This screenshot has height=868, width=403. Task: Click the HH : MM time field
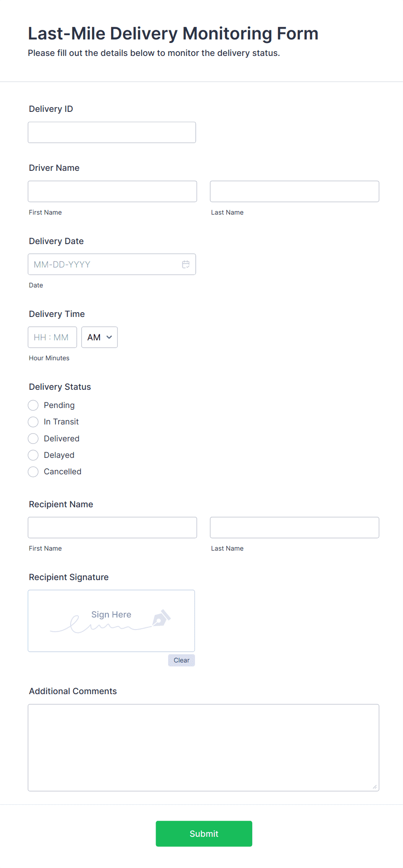[x=52, y=337]
